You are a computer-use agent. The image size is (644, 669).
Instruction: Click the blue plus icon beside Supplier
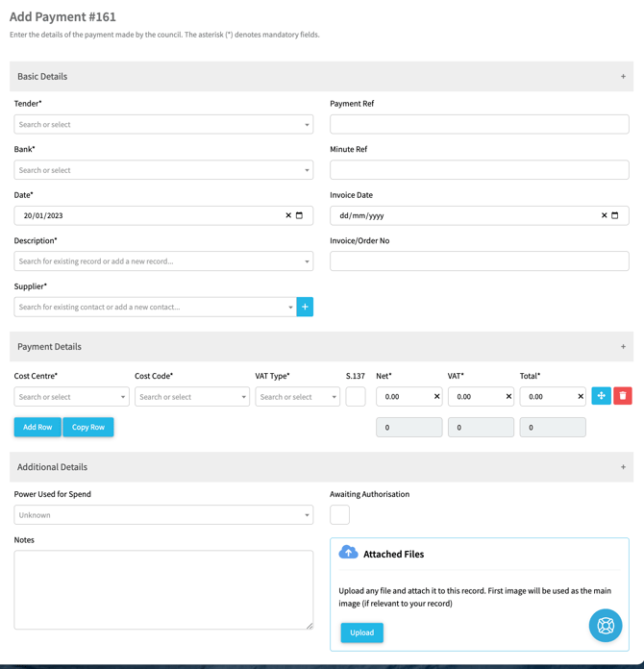point(305,307)
